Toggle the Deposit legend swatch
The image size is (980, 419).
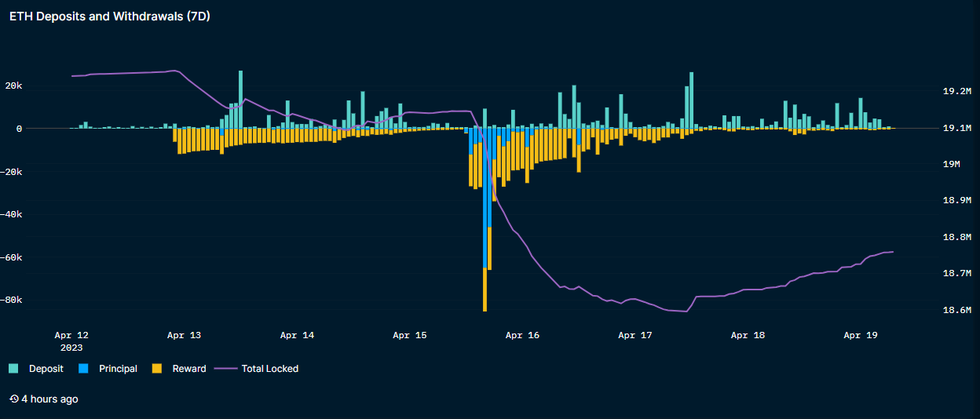coord(13,368)
